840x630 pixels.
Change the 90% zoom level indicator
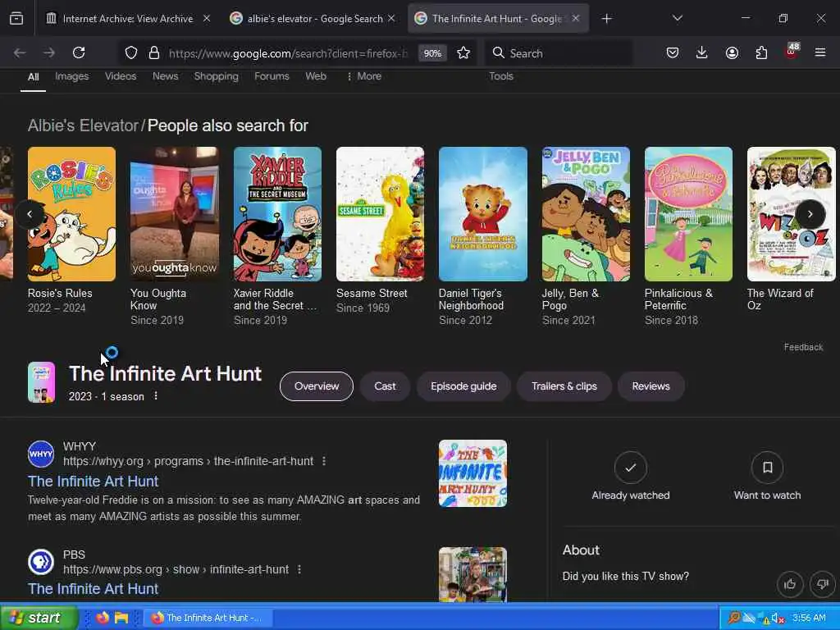click(x=432, y=53)
